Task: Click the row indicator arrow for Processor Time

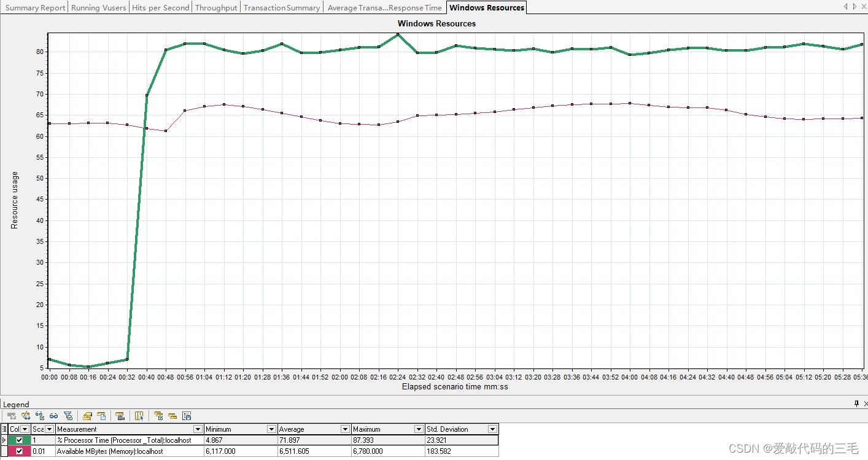Action: [x=4, y=440]
